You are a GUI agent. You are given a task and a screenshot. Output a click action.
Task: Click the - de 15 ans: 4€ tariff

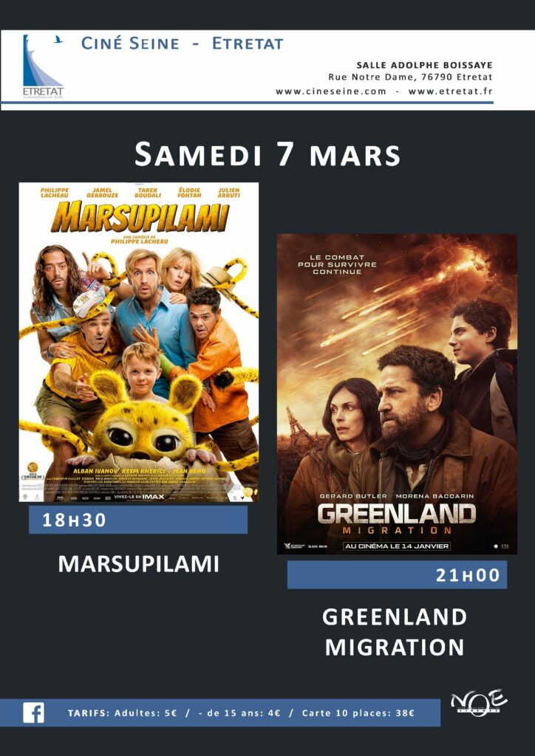coord(239,713)
